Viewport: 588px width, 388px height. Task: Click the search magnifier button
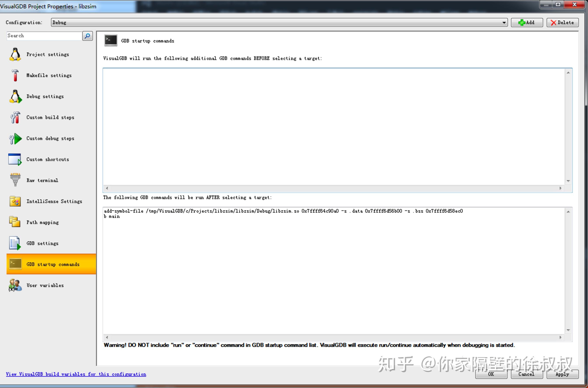87,36
